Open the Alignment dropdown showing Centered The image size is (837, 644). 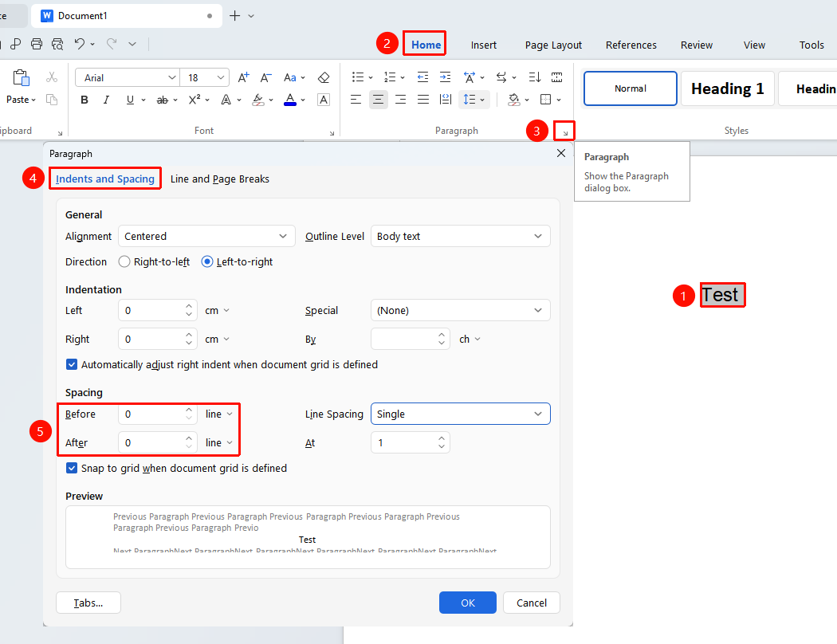[x=206, y=237]
